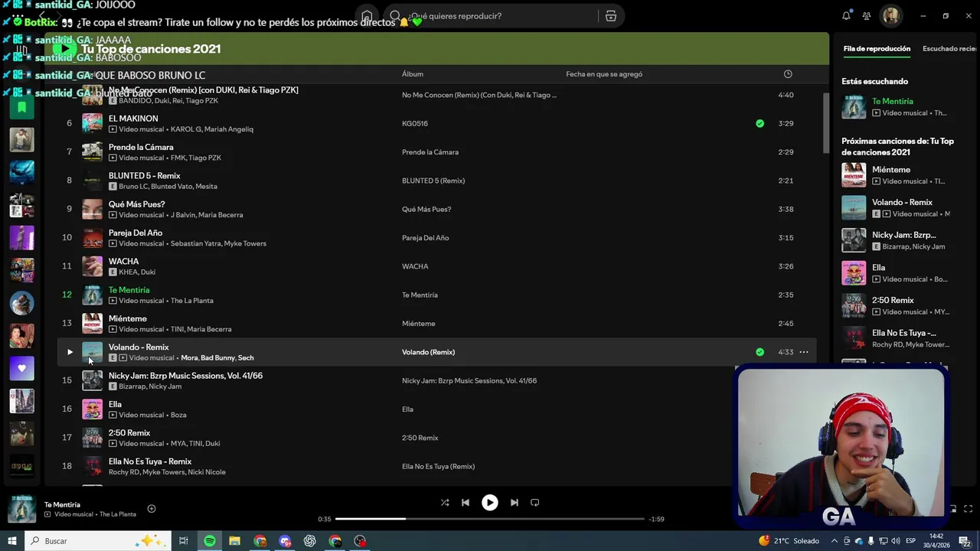The height and width of the screenshot is (551, 980).
Task: Open File Explorer from the taskbar
Action: pos(234,541)
